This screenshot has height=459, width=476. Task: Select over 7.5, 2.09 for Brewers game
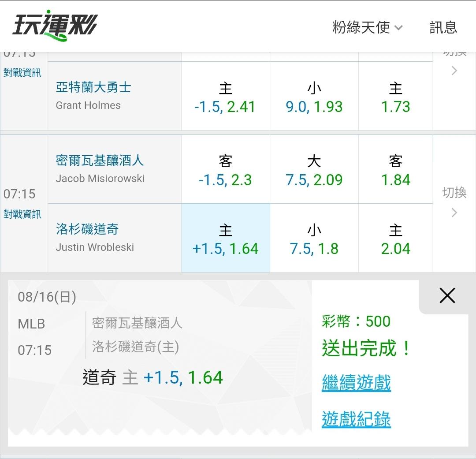(x=314, y=169)
